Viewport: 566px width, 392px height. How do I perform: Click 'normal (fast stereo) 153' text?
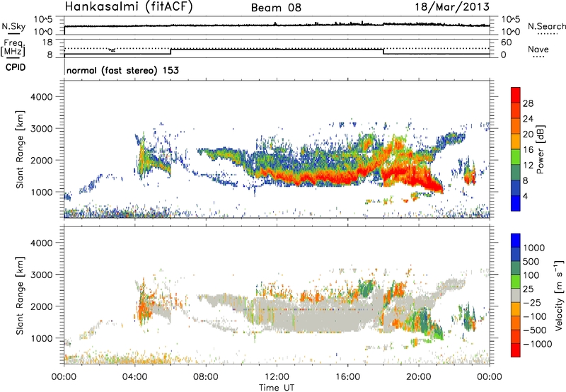(x=122, y=70)
